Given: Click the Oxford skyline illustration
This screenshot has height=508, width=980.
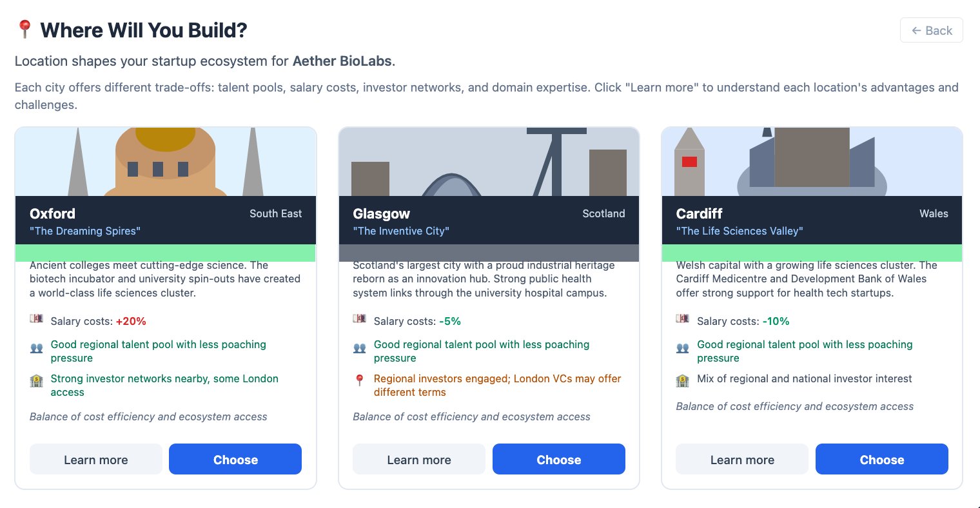Looking at the screenshot, I should pos(166,162).
